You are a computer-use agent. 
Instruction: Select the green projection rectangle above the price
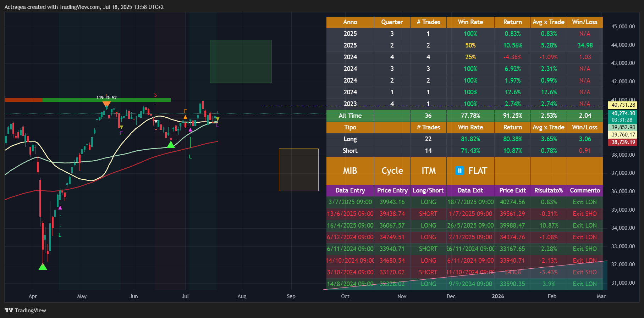click(x=241, y=61)
